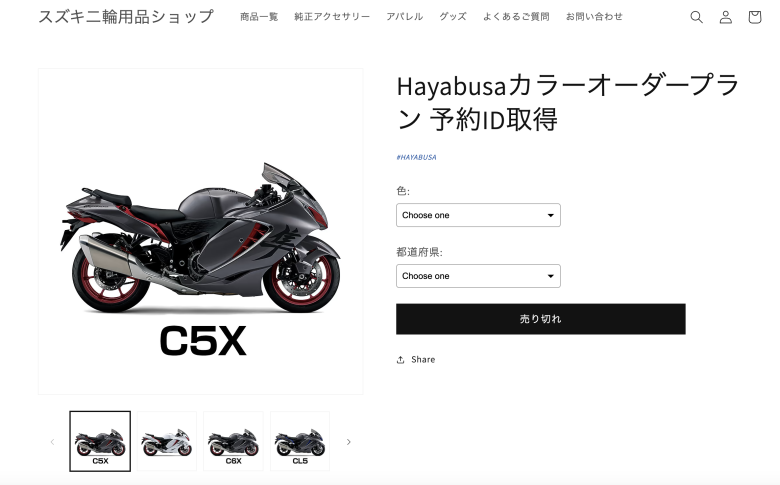The height and width of the screenshot is (485, 780).
Task: Open the 商品一覧 menu item
Action: [259, 17]
